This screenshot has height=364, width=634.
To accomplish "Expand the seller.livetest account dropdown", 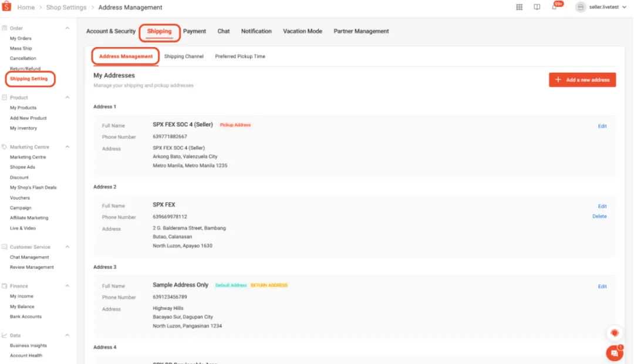I will (625, 7).
